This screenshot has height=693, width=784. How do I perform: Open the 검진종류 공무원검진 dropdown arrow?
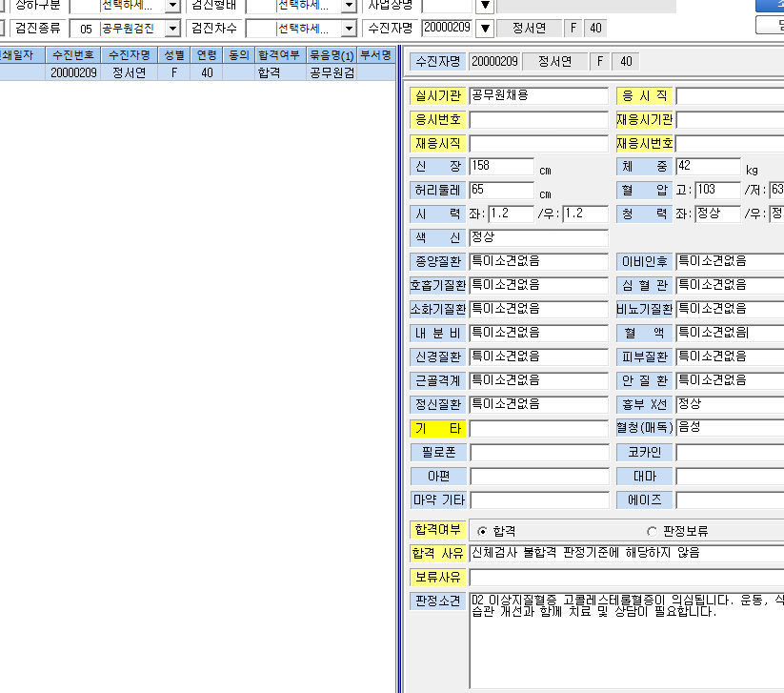coord(172,28)
